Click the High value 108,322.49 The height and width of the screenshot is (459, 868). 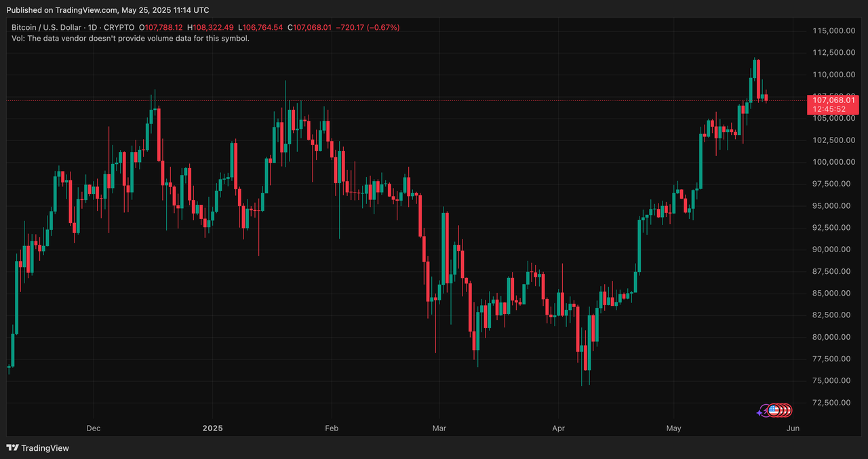click(214, 28)
